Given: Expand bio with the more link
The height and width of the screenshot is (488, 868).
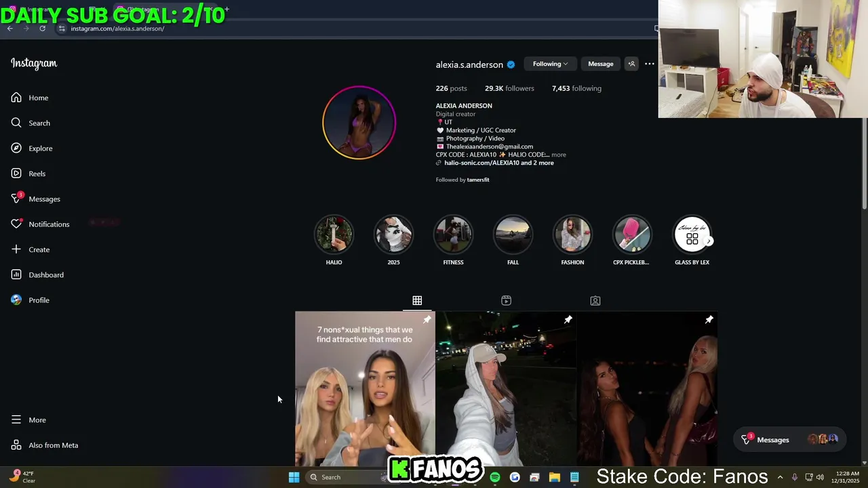Looking at the screenshot, I should [x=558, y=155].
